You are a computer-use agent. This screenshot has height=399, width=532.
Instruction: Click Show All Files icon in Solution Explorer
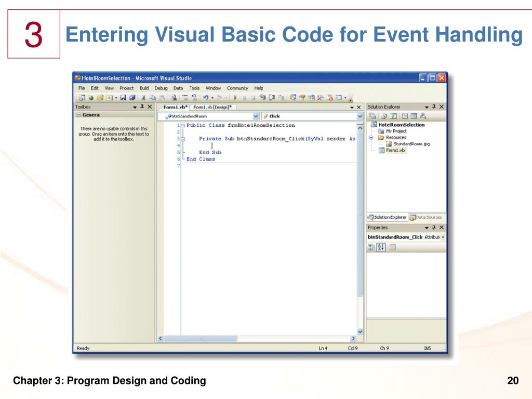tap(384, 116)
